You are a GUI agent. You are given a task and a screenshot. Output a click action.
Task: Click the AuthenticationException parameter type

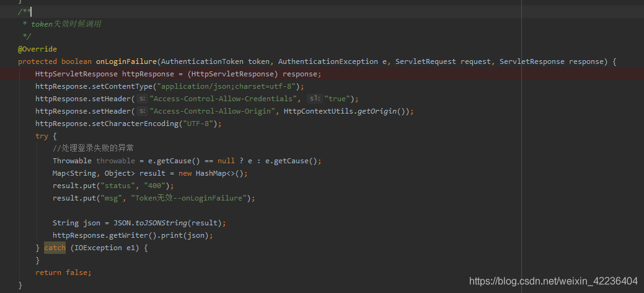[x=328, y=61]
